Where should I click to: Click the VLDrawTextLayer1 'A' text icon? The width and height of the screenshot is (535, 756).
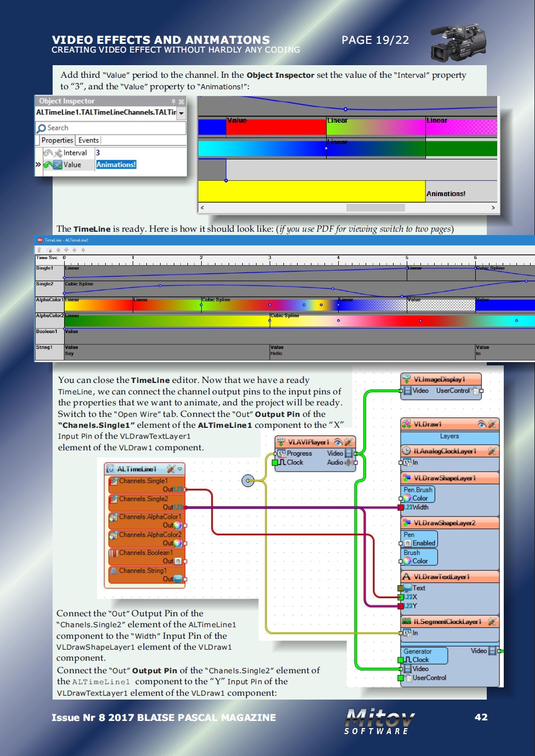coord(407,576)
